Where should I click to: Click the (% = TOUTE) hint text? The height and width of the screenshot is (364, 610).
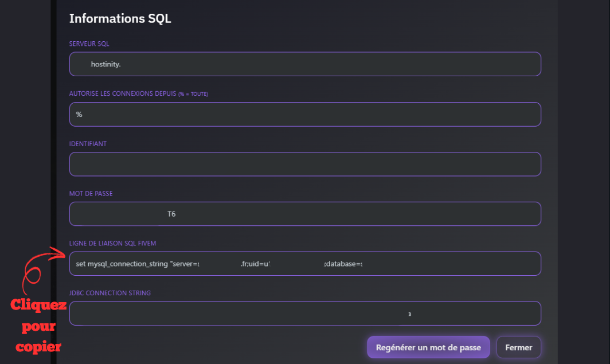(x=193, y=94)
